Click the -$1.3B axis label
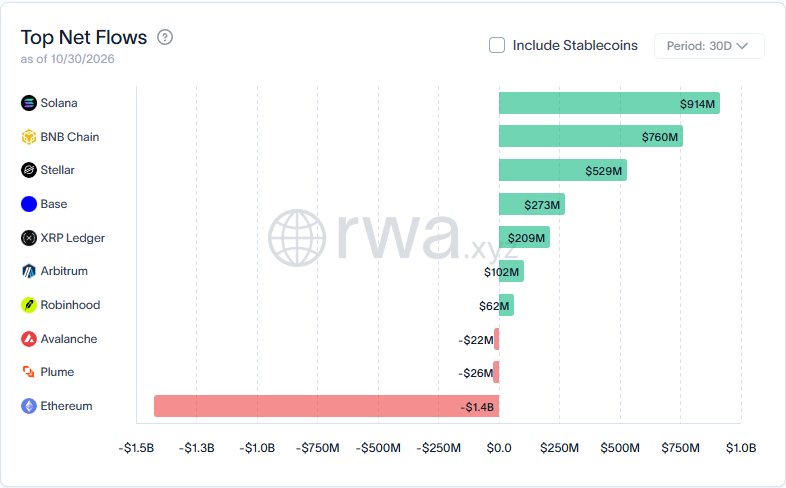 [x=196, y=448]
